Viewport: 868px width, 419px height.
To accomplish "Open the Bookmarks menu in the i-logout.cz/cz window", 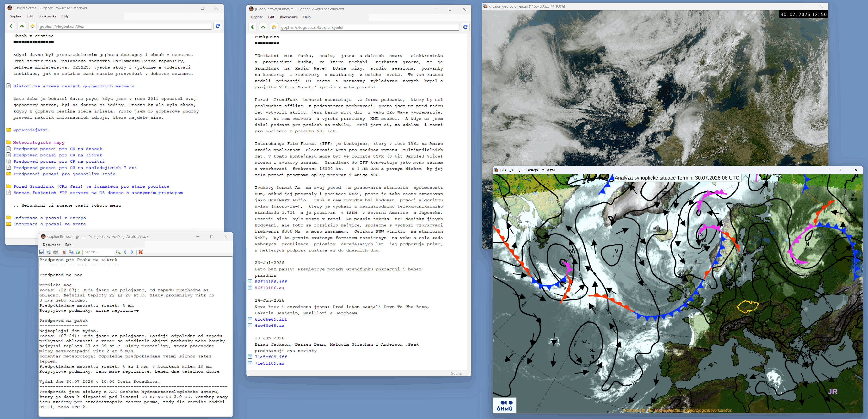I will [x=47, y=16].
